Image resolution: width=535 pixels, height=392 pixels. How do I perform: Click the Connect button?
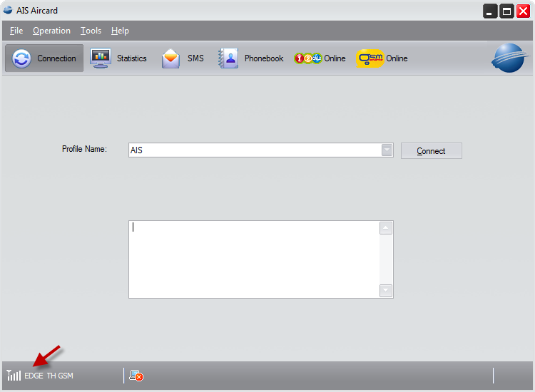(x=432, y=150)
